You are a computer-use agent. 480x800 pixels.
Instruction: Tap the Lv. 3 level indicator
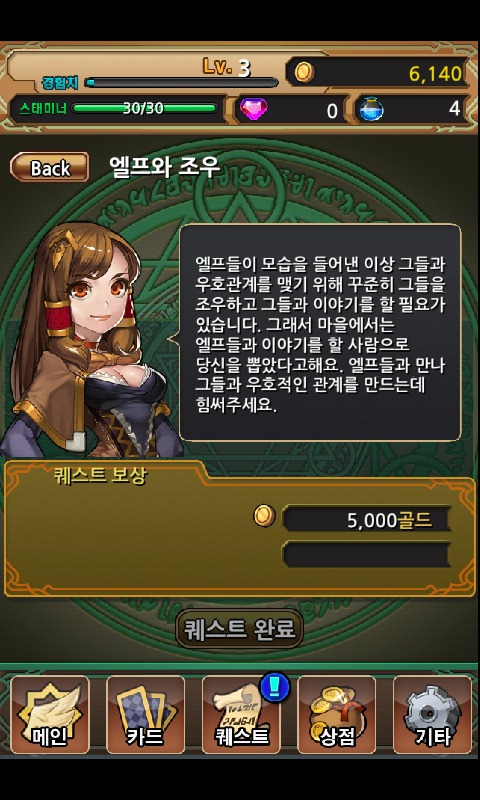226,67
